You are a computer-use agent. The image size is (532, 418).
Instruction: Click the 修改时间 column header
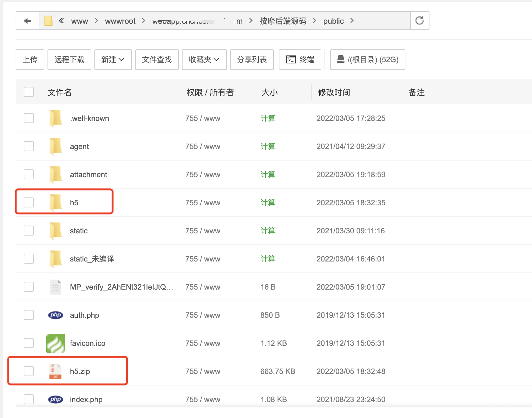334,92
